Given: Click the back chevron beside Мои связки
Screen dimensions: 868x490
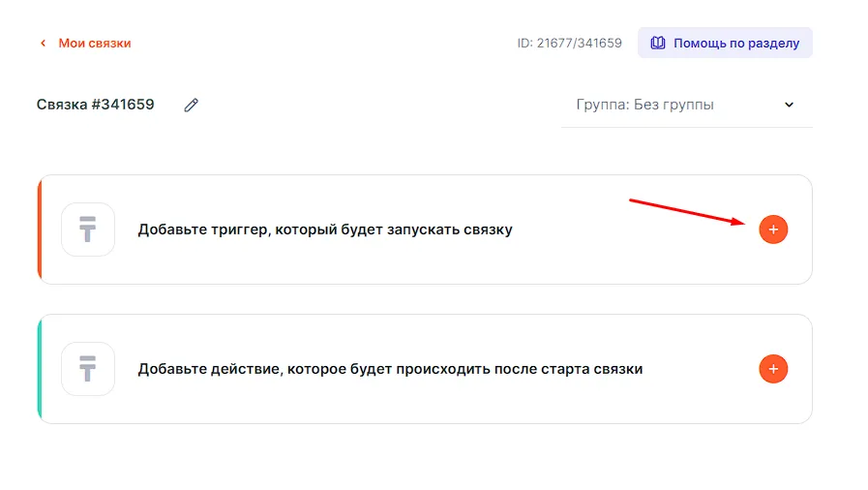Looking at the screenshot, I should (x=43, y=44).
